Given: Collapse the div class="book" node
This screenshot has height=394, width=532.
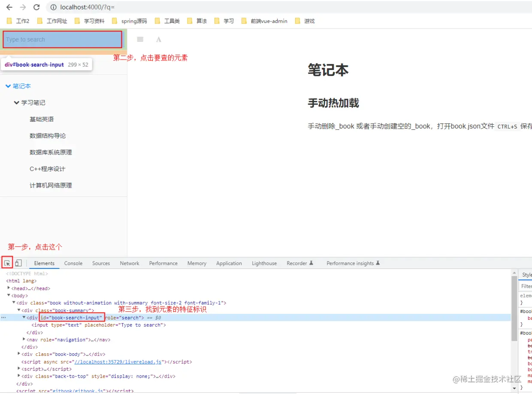Looking at the screenshot, I should coord(14,303).
